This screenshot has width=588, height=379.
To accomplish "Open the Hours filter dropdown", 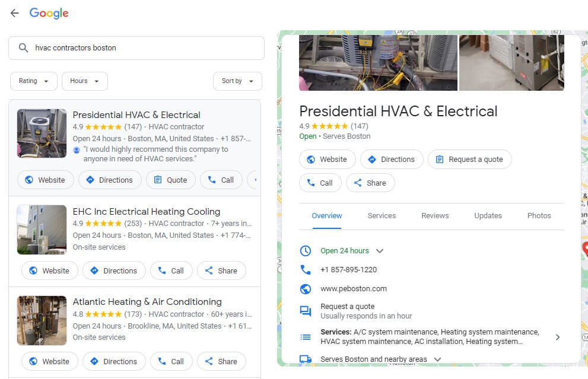I will pos(84,81).
